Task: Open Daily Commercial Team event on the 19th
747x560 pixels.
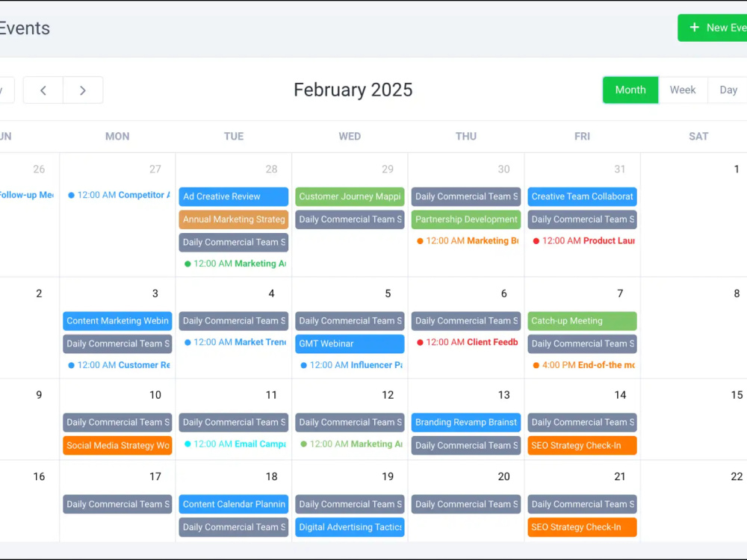Action: tap(350, 504)
